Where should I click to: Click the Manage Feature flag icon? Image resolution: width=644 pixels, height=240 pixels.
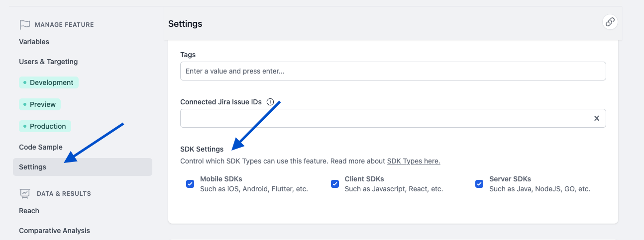point(24,24)
